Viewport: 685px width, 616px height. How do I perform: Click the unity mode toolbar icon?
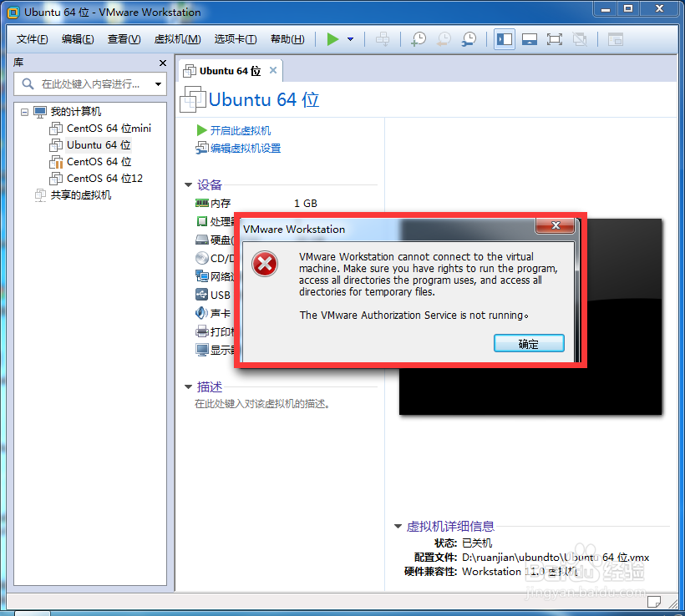click(580, 39)
